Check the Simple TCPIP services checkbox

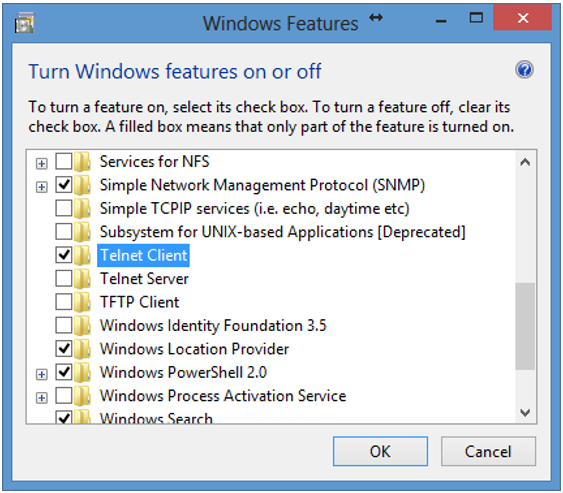click(64, 208)
